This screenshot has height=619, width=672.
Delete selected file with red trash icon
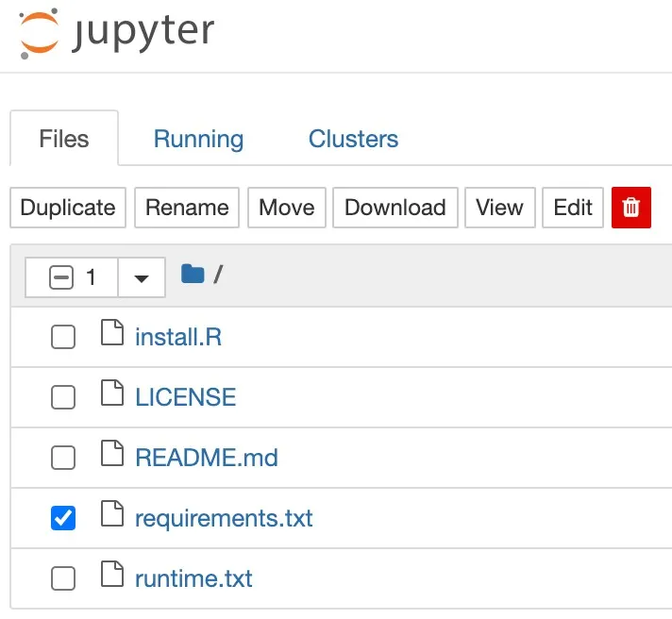coord(631,208)
